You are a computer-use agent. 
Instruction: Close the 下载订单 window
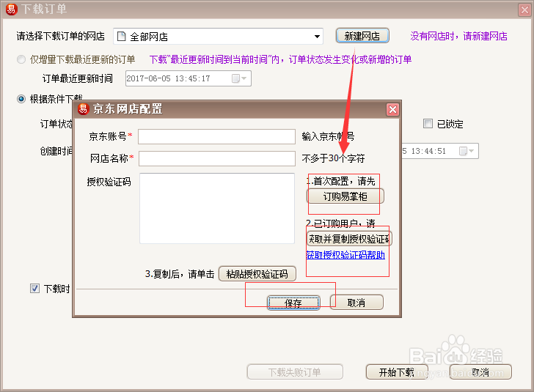[524, 10]
